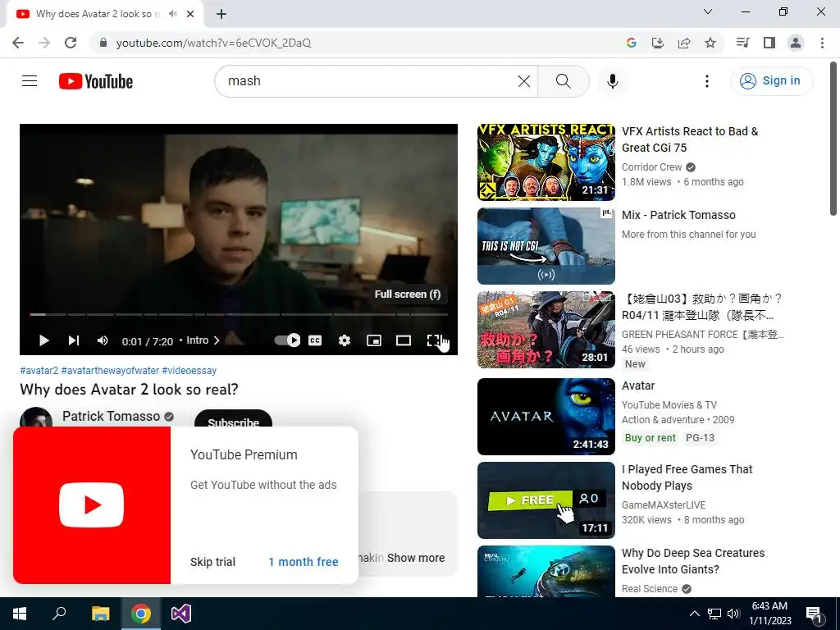Show hidden system tray icons

(694, 614)
